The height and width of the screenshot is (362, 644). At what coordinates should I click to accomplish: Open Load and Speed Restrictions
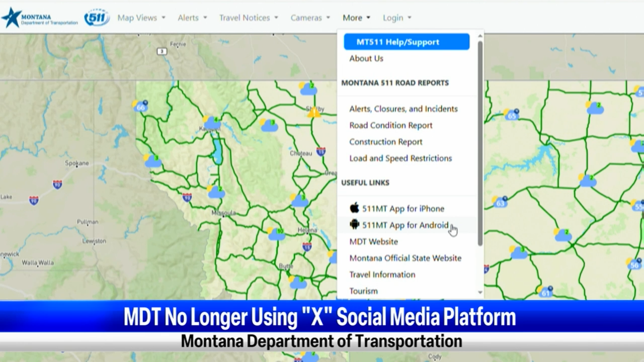[400, 158]
